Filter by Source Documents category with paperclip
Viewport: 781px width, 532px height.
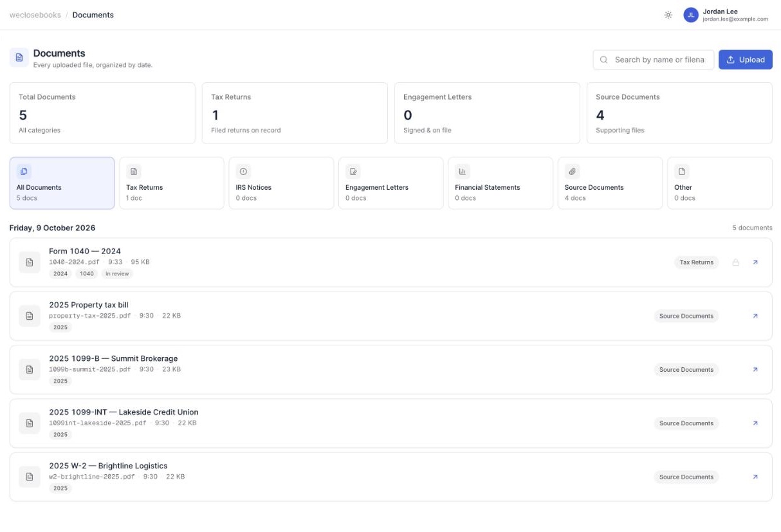(610, 183)
